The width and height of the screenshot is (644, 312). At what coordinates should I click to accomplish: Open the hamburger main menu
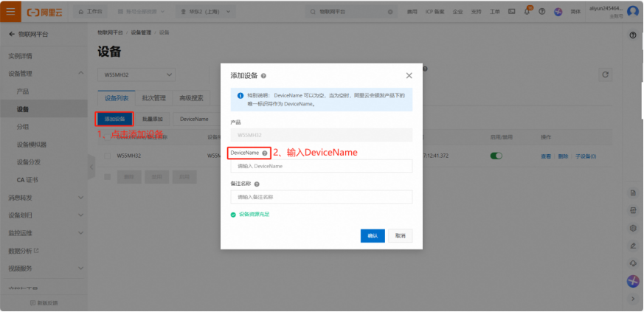10,12
